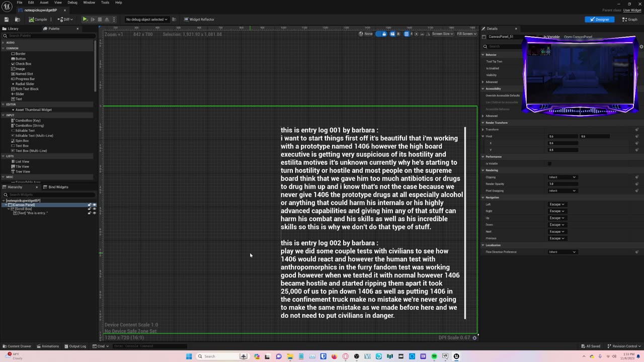This screenshot has width=644, height=362.
Task: Click the localization None globe button
Action: (366, 34)
